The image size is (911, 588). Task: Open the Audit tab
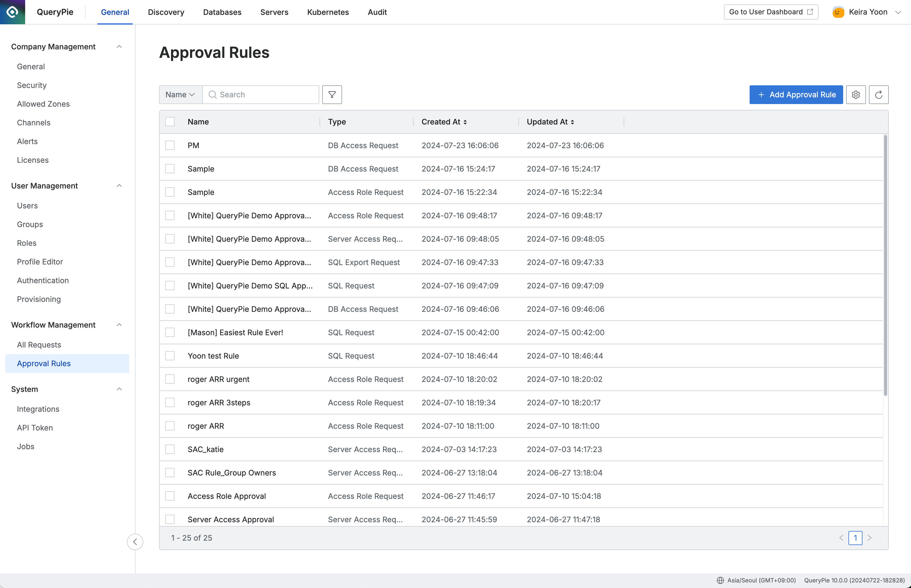coord(377,12)
